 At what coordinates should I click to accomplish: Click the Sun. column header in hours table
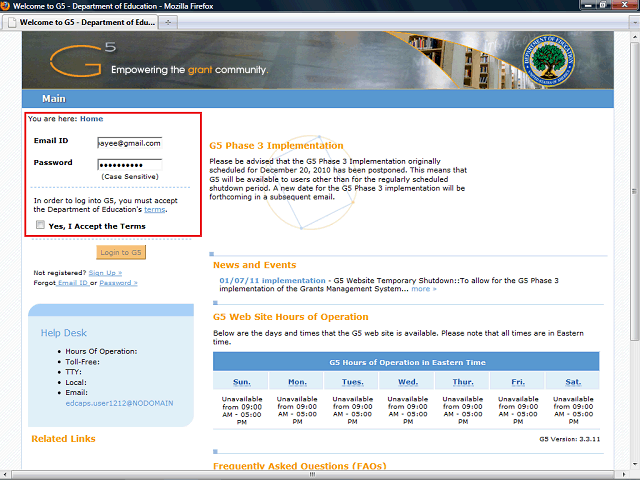tap(242, 382)
